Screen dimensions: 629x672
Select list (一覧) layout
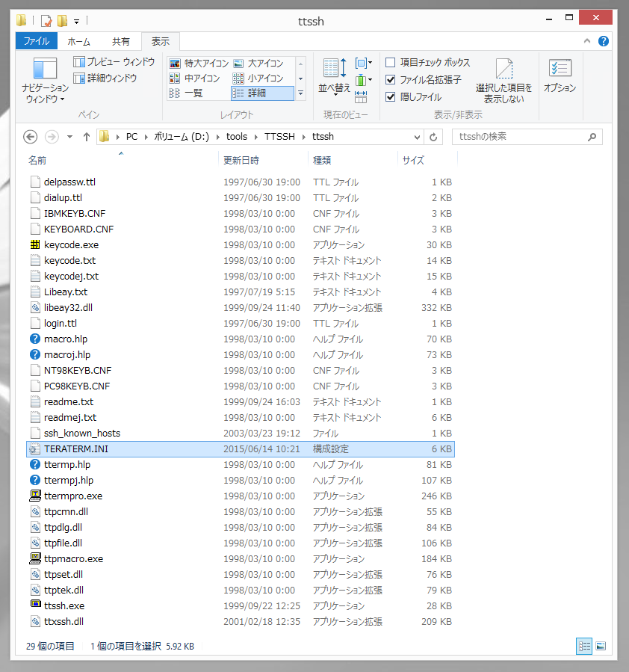[x=186, y=93]
